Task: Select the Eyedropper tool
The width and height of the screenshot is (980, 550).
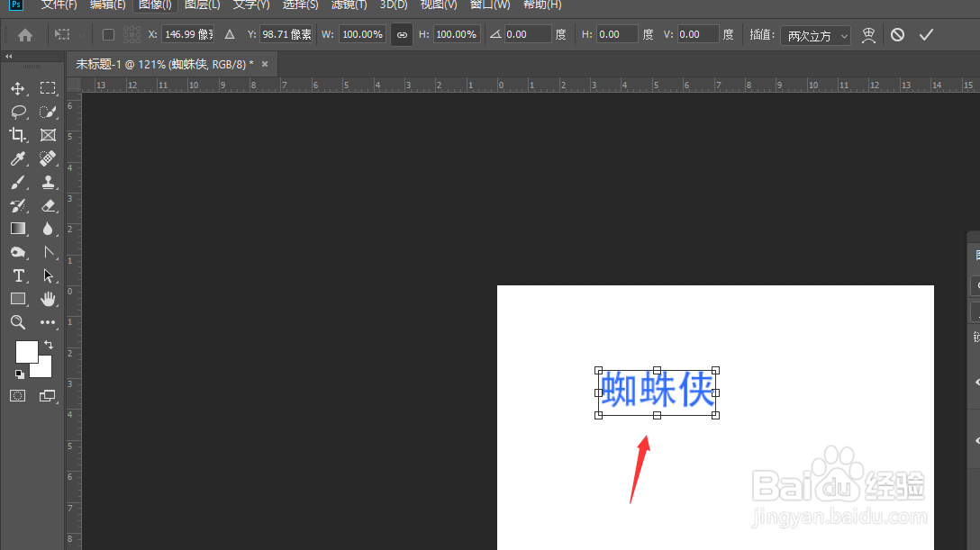Action: [17, 158]
